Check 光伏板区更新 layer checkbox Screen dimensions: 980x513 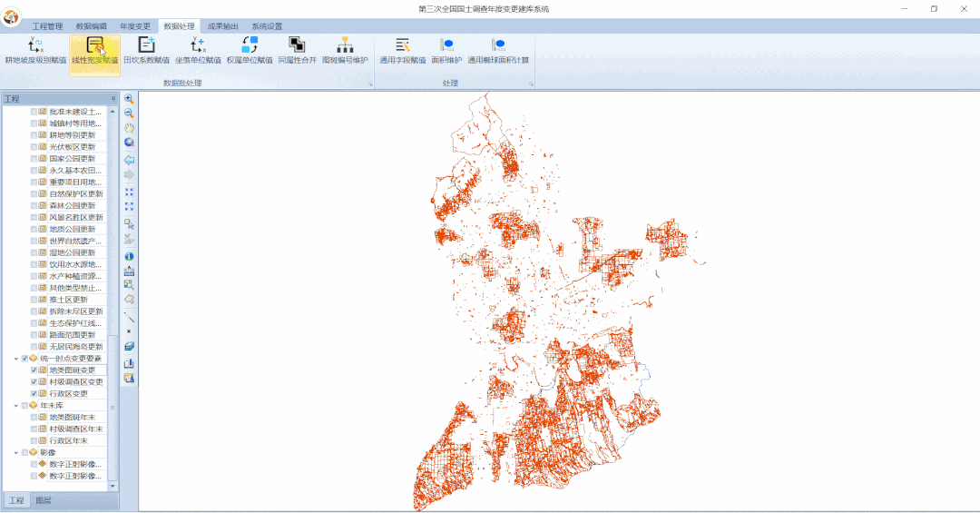pyautogui.click(x=34, y=147)
